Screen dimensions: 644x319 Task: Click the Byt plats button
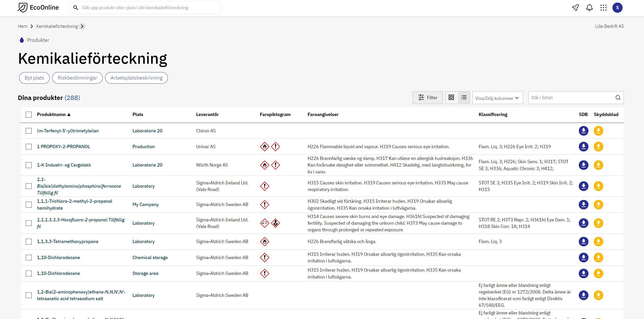(x=34, y=78)
